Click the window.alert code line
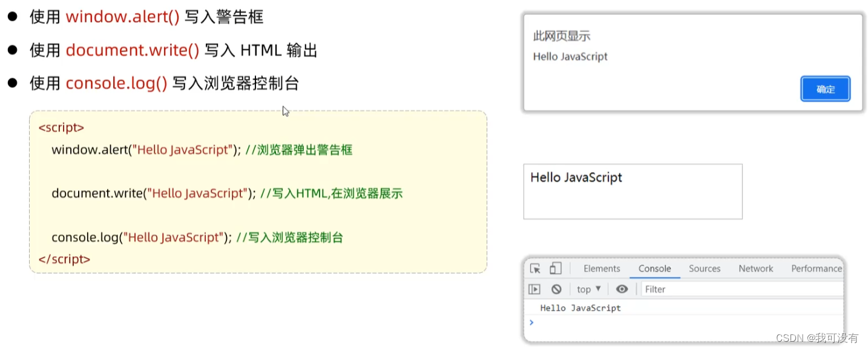 click(x=202, y=150)
